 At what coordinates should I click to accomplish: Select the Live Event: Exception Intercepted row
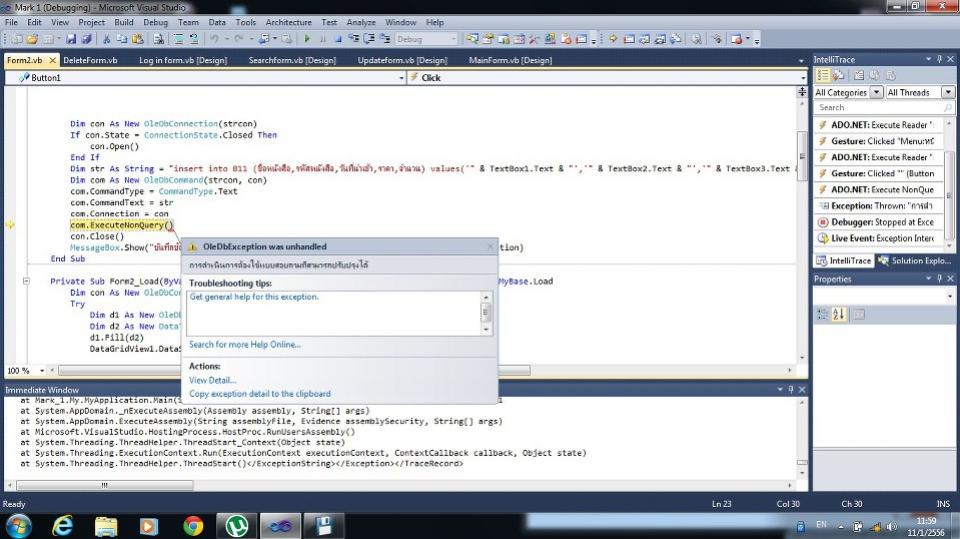click(879, 238)
